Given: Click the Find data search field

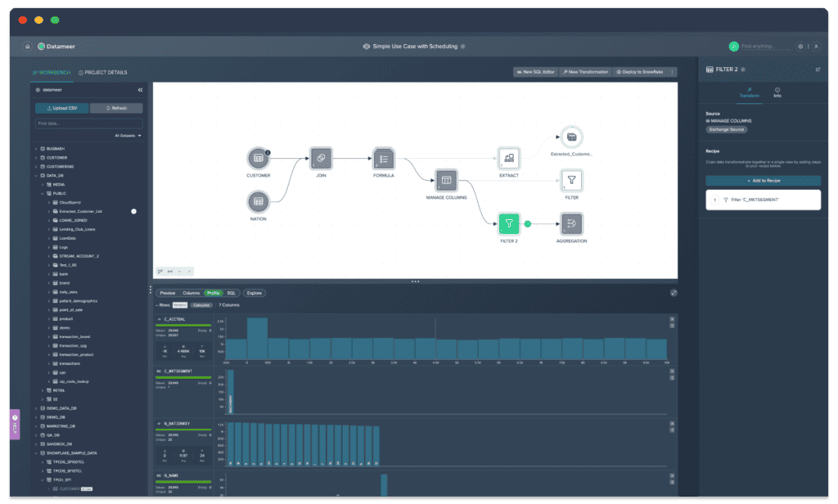Looking at the screenshot, I should pos(88,124).
